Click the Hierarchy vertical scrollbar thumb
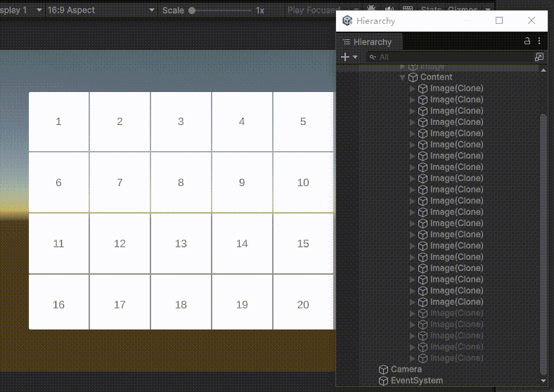The height and width of the screenshot is (392, 554). point(543,244)
